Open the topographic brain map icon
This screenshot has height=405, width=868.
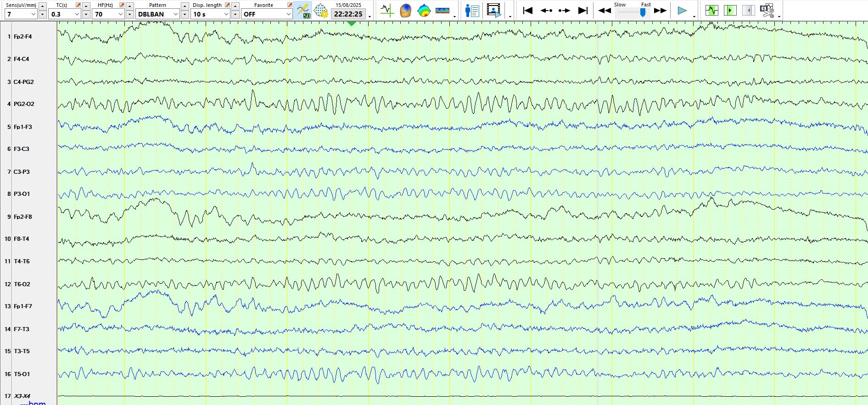[x=424, y=10]
